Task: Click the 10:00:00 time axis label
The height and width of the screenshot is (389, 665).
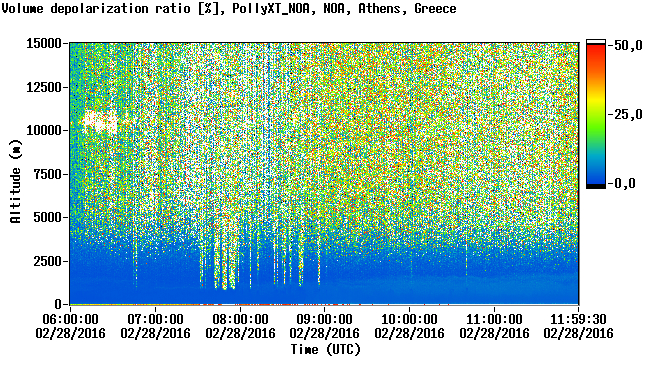Action: (409, 319)
